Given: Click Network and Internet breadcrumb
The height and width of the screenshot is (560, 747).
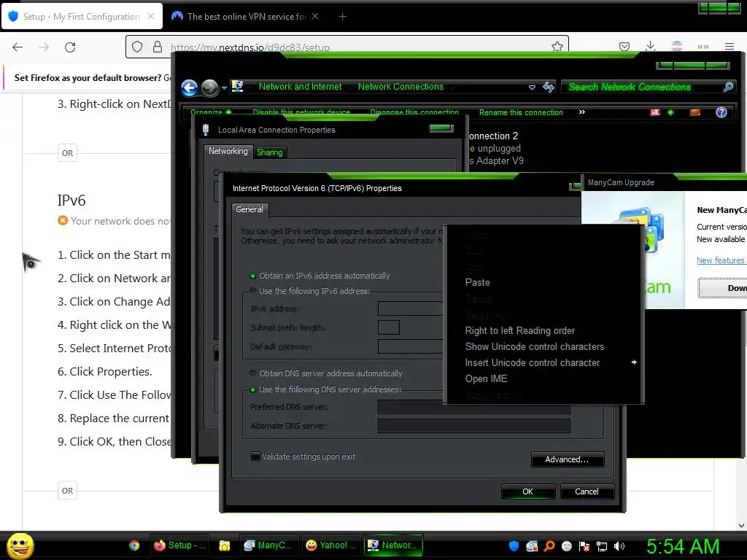Looking at the screenshot, I should [300, 87].
